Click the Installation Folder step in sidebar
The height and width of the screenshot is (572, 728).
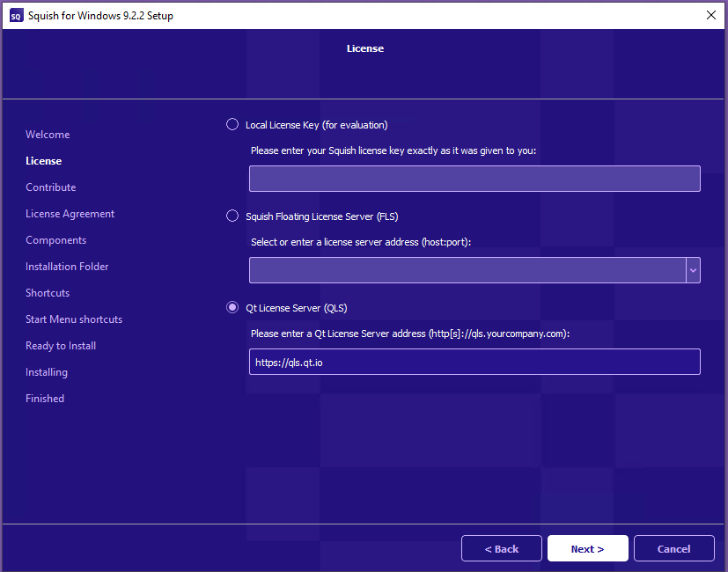coord(67,267)
